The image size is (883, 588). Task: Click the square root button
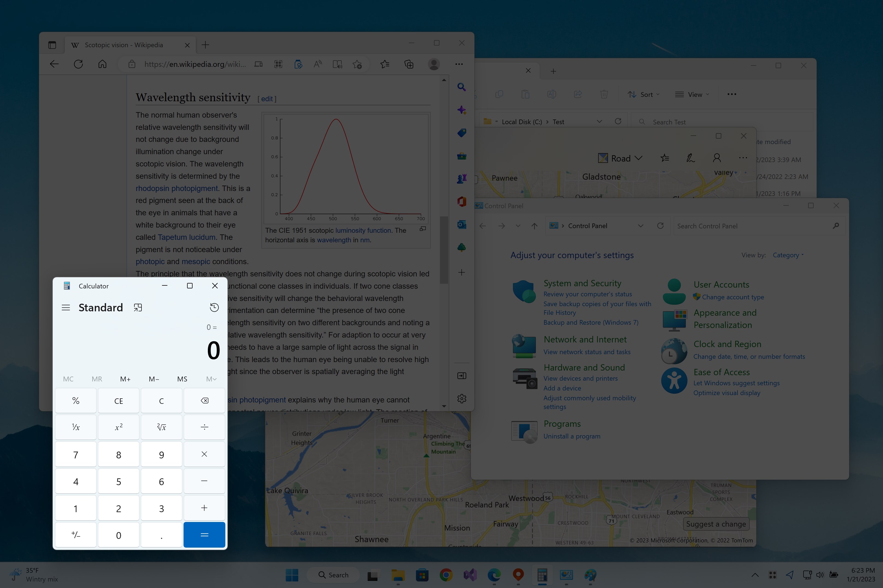click(x=161, y=427)
